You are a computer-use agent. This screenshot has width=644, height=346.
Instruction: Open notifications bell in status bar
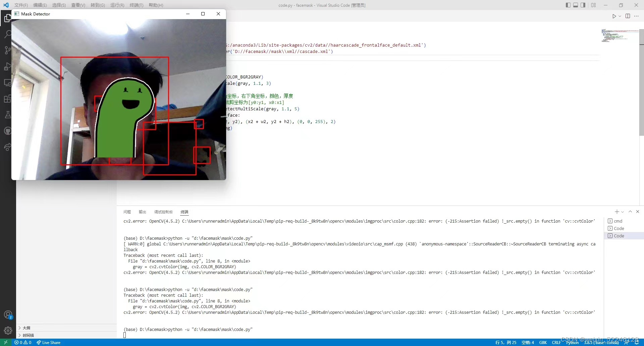pyautogui.click(x=637, y=342)
